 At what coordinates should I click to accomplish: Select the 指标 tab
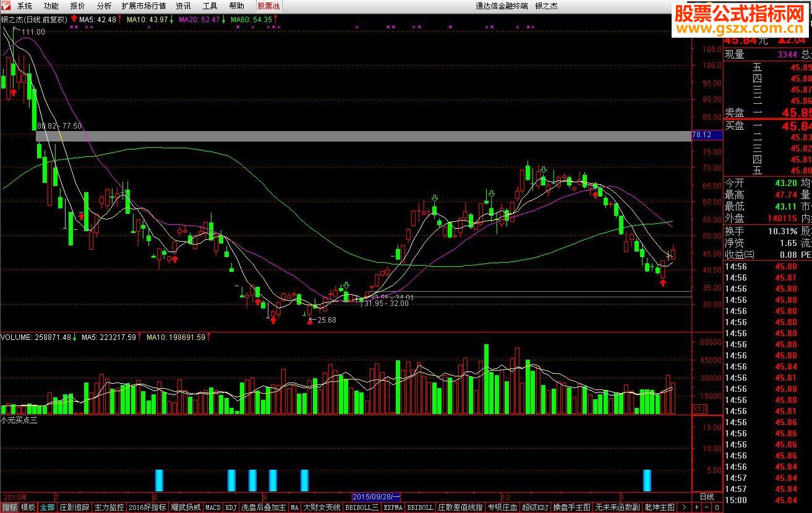(x=9, y=507)
